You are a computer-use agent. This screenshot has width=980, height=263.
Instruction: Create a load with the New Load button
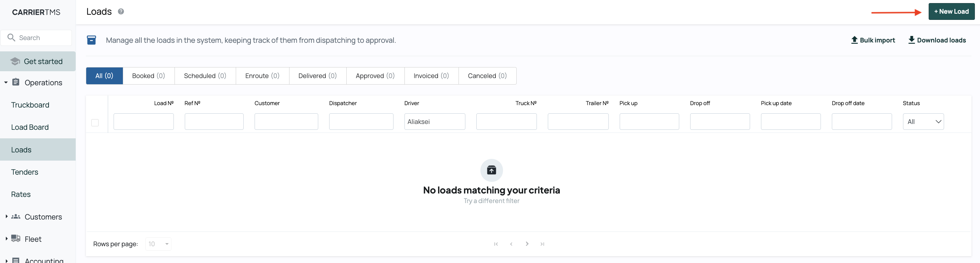tap(952, 11)
